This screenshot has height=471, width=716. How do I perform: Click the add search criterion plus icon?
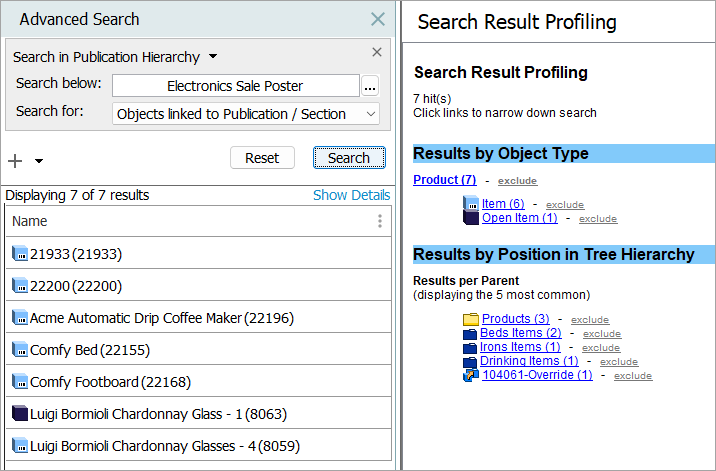[15, 161]
